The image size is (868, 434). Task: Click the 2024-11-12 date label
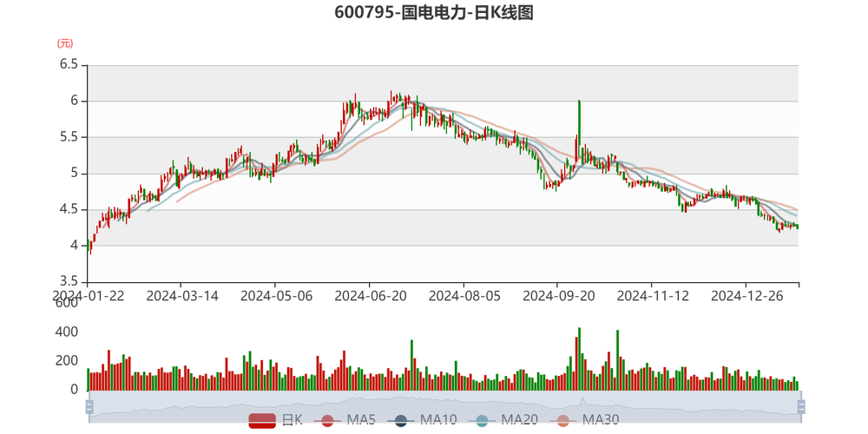tap(654, 296)
